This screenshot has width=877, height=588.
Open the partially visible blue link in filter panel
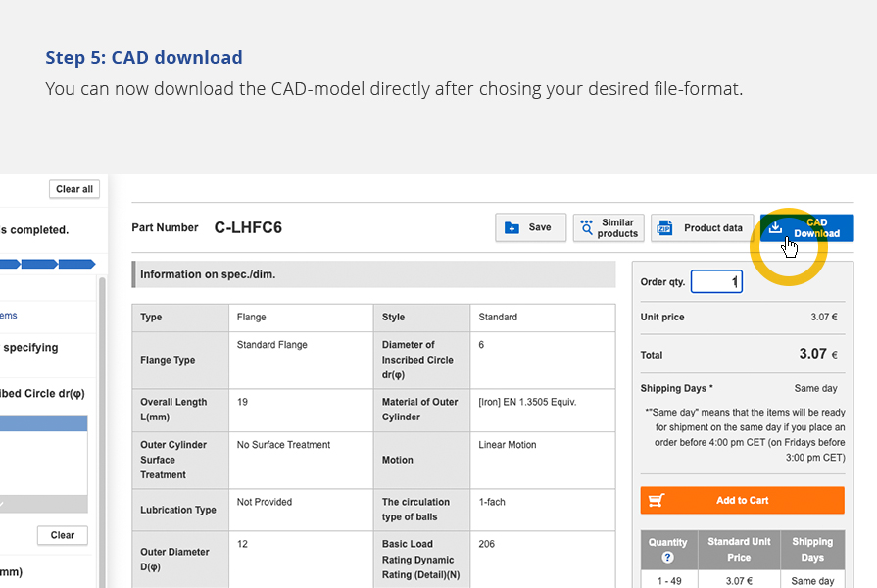click(8, 316)
